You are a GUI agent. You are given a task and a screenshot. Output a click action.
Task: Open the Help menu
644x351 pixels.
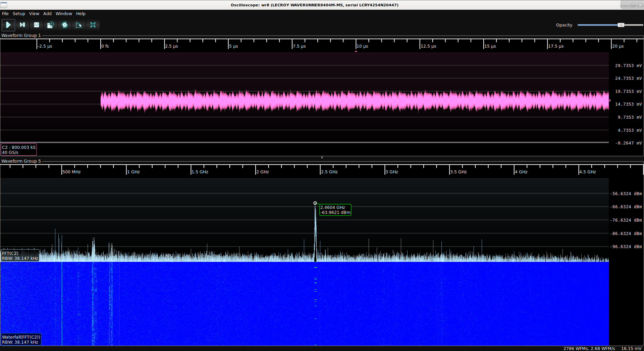pyautogui.click(x=81, y=14)
